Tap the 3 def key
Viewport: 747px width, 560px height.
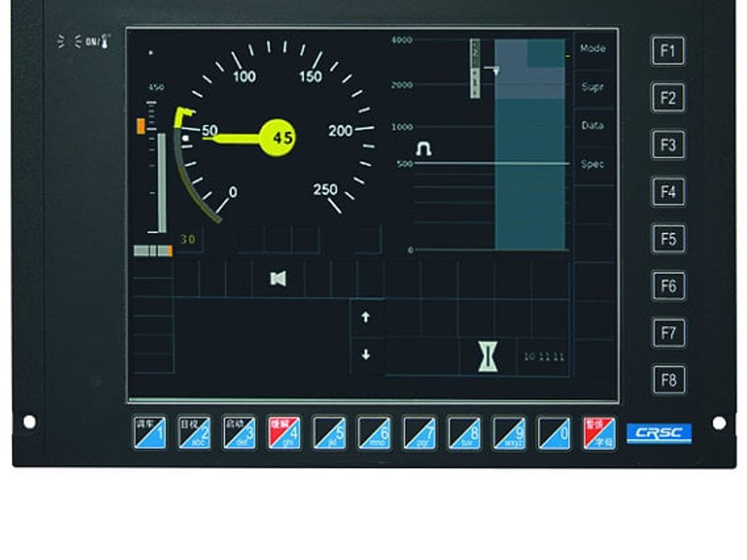click(x=239, y=433)
